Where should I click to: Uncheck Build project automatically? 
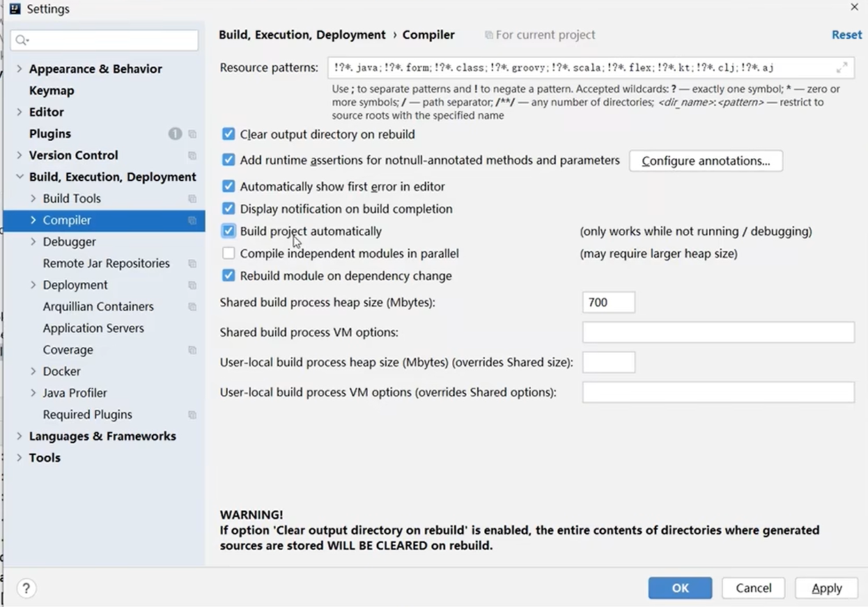[x=228, y=231]
